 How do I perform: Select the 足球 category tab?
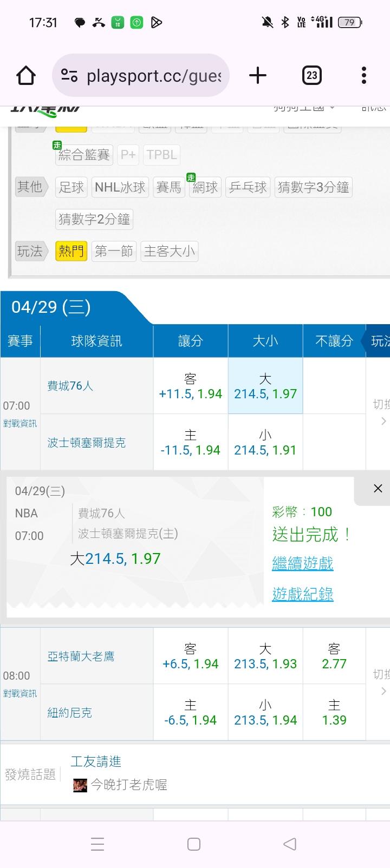(71, 187)
